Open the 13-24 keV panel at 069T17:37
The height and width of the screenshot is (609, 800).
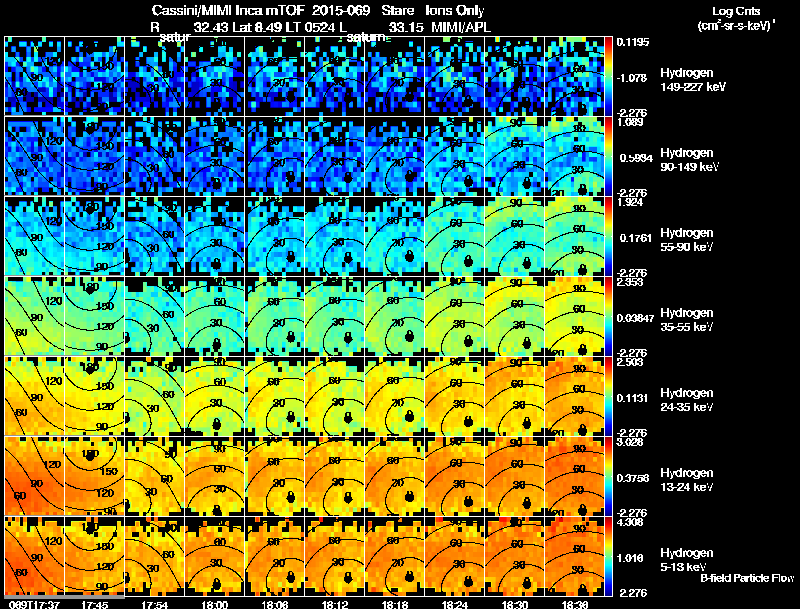point(34,476)
